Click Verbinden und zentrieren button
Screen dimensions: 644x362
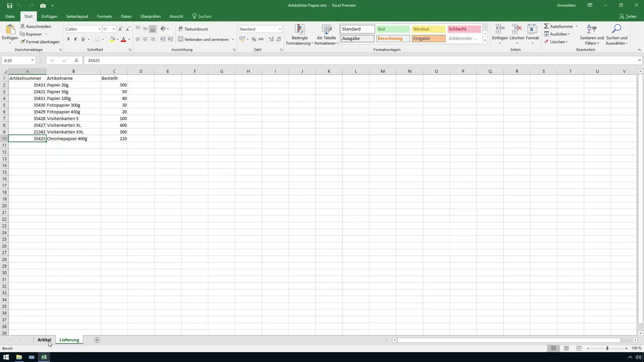click(x=203, y=40)
